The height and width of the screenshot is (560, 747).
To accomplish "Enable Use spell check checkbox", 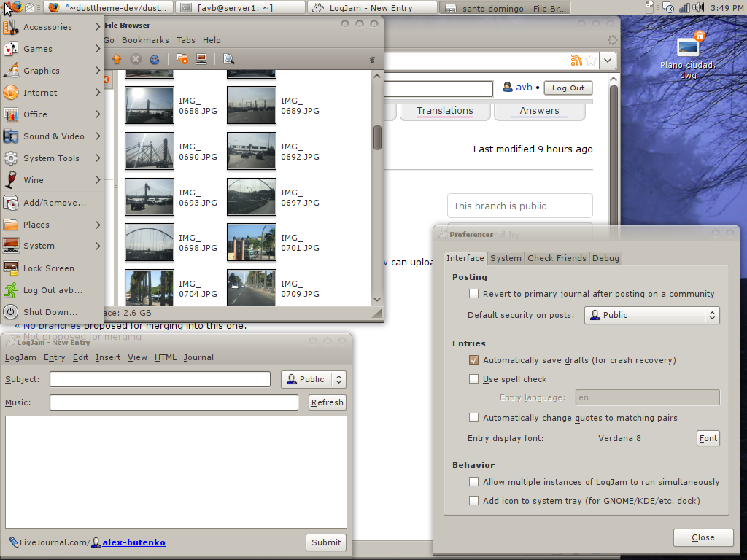I will tap(473, 379).
